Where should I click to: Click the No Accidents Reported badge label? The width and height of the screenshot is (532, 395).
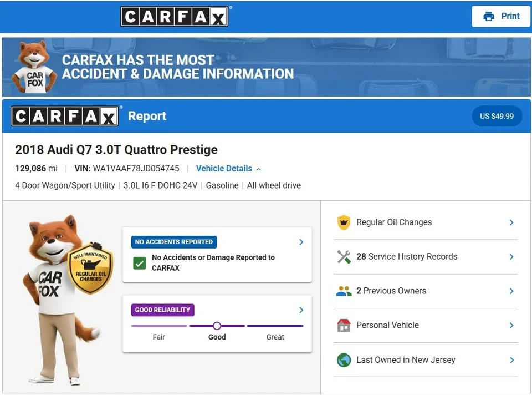(x=173, y=242)
